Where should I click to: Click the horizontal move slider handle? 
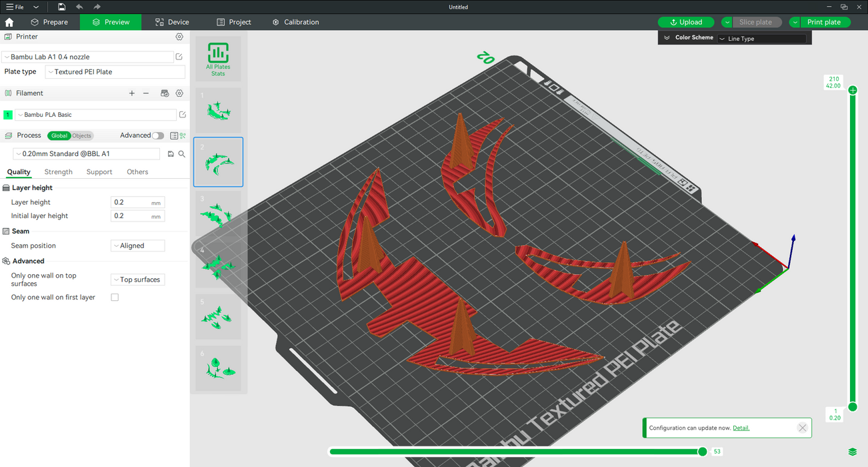coord(702,452)
